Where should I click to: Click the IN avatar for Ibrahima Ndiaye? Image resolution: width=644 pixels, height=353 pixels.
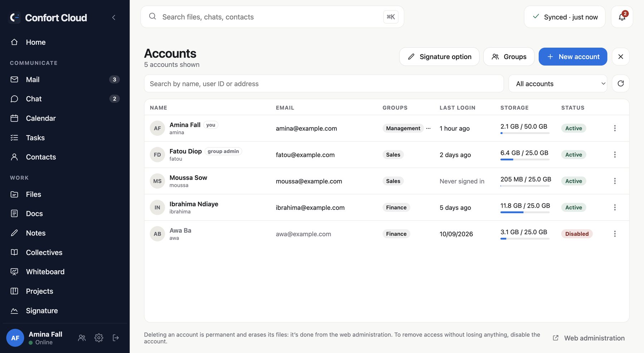click(x=157, y=208)
